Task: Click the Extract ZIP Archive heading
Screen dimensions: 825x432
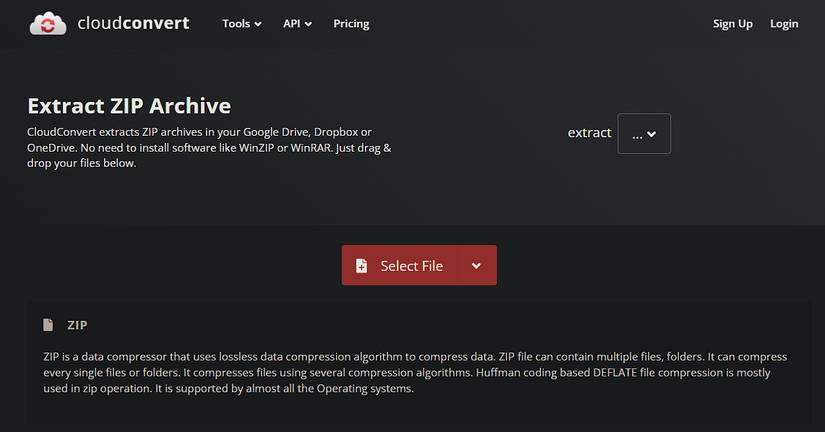Action: coord(129,106)
